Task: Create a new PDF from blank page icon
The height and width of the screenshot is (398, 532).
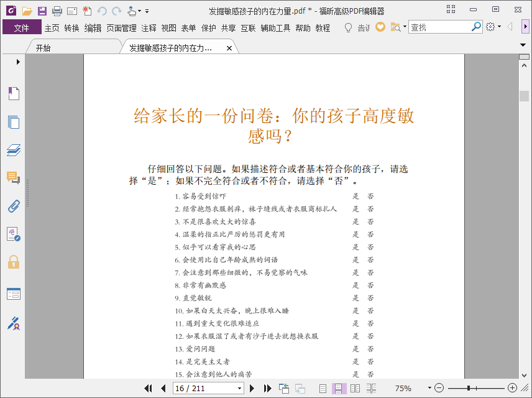Action: [87, 11]
